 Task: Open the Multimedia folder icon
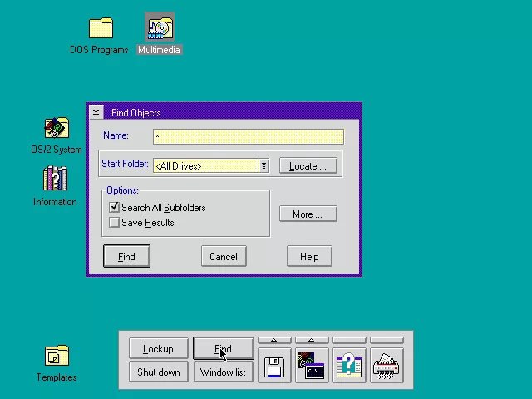(159, 29)
